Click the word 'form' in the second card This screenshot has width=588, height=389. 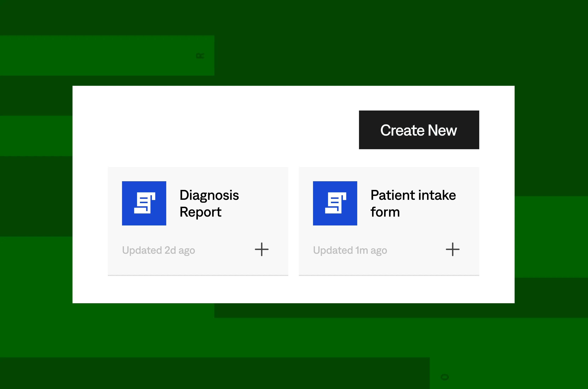click(x=385, y=212)
